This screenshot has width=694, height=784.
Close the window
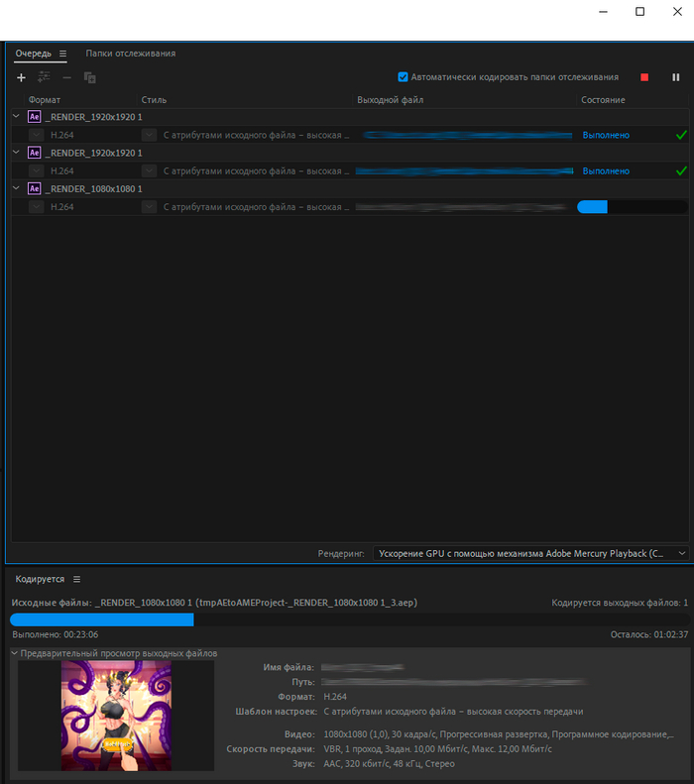click(677, 12)
